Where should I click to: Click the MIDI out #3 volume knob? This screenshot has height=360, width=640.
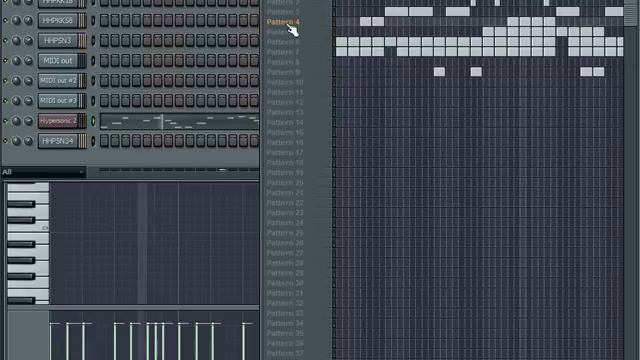tap(28, 100)
